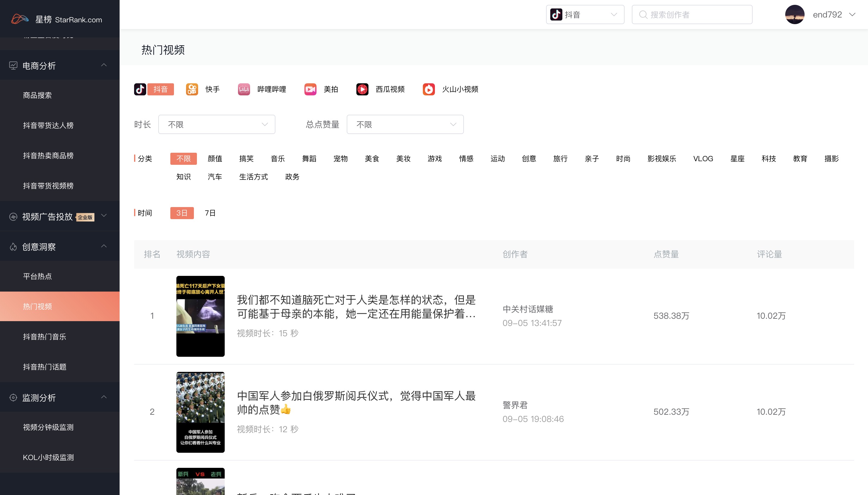The width and height of the screenshot is (868, 495).
Task: Open the rank 2 military parade thumbnail
Action: 200,412
